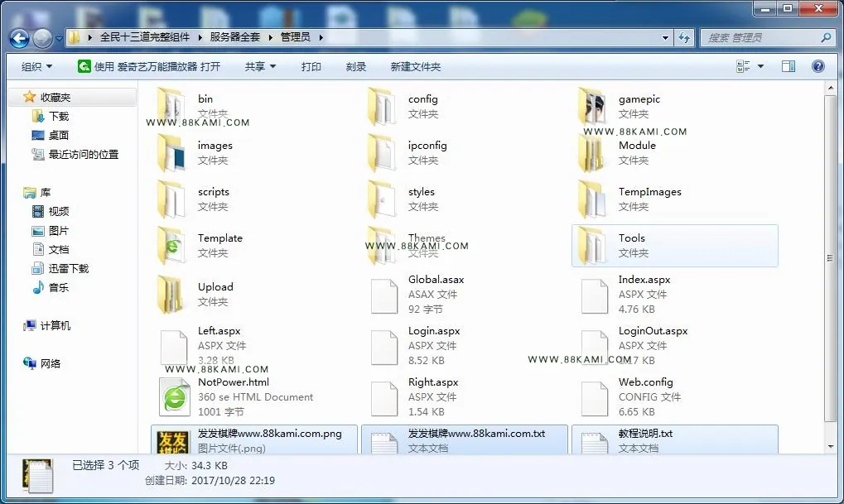Click the change view icon
The width and height of the screenshot is (844, 504).
click(743, 66)
